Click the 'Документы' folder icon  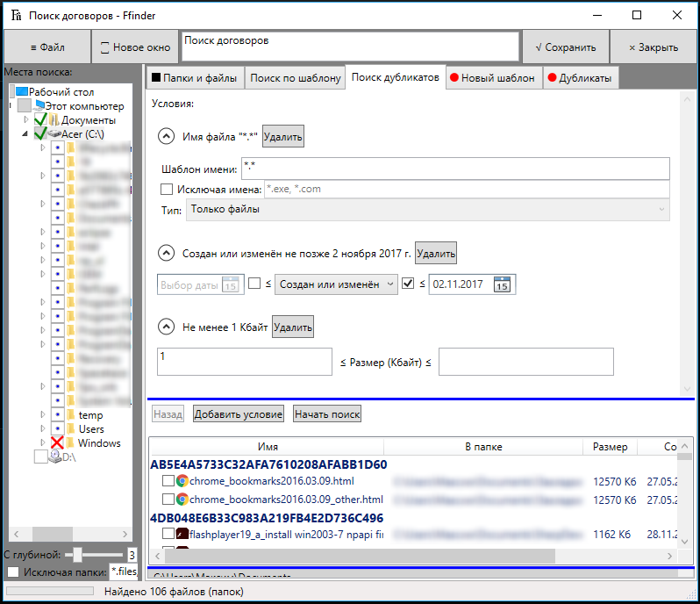click(x=54, y=119)
